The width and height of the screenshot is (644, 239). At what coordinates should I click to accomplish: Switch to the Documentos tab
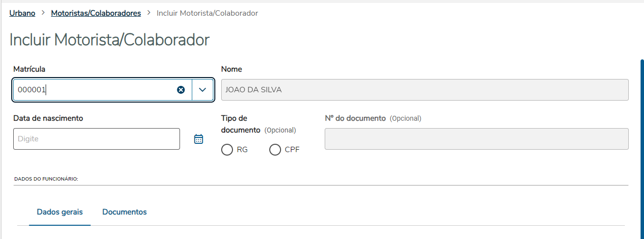(125, 212)
